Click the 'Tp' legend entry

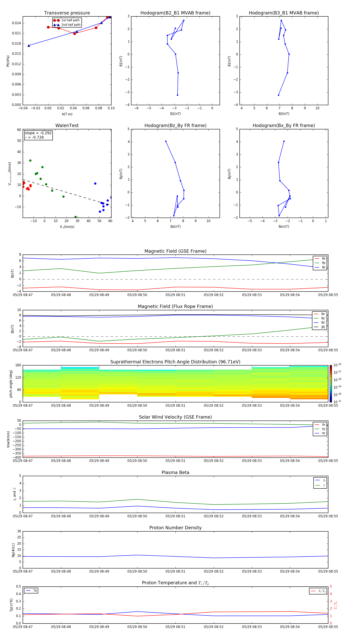[31, 591]
